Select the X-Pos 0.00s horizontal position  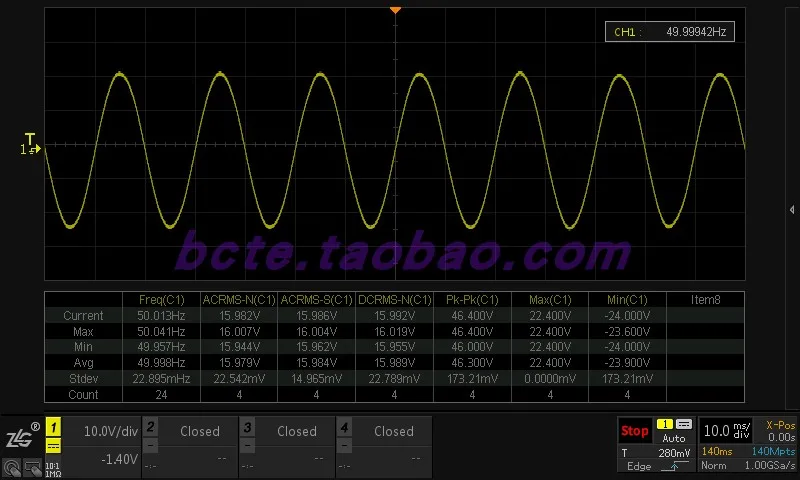click(781, 431)
